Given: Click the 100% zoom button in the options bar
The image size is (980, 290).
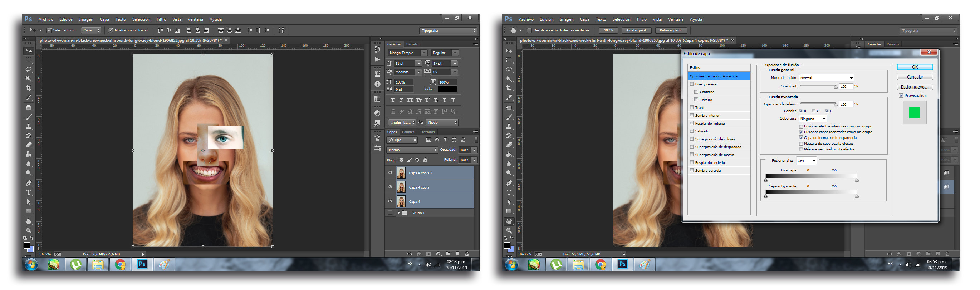Looking at the screenshot, I should 608,30.
